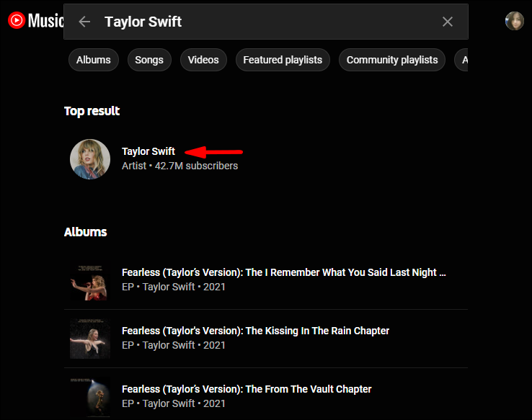The image size is (532, 420).
Task: Open The Kissing In The Rain Chapter
Action: pyautogui.click(x=255, y=331)
